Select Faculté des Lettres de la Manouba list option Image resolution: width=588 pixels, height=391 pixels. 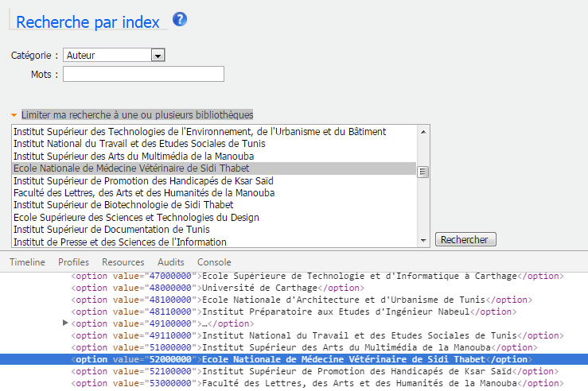click(214, 193)
